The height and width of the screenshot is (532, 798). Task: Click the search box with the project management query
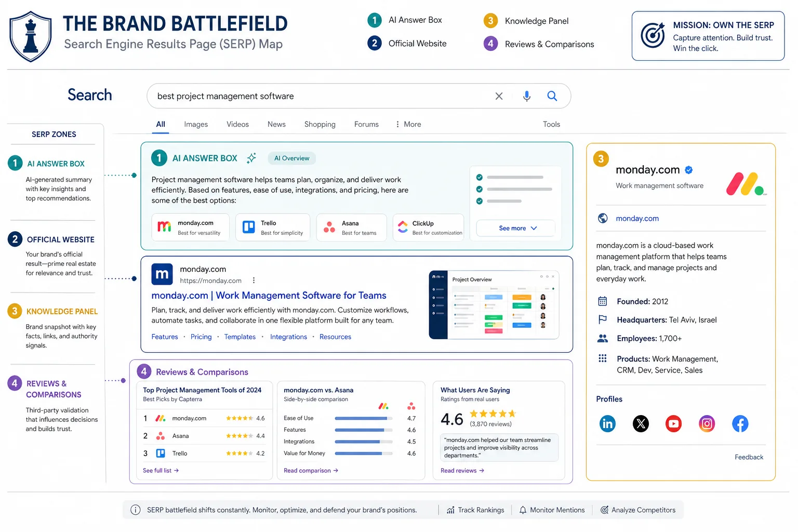[x=358, y=96]
